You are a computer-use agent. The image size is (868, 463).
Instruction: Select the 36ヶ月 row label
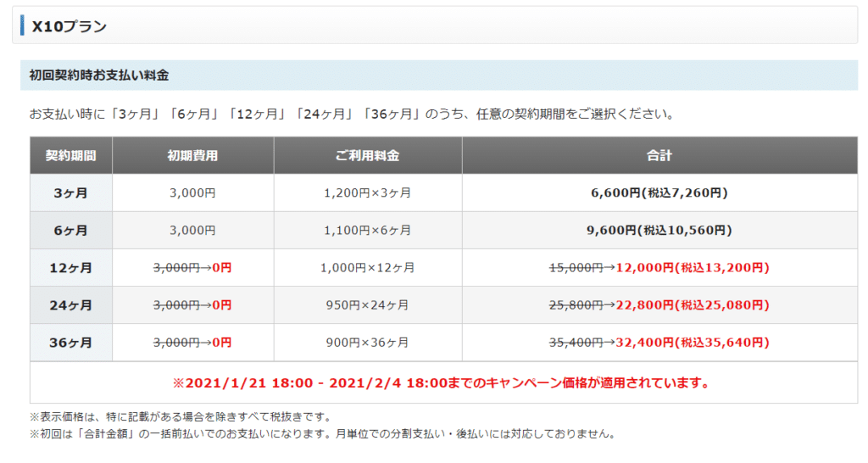click(x=71, y=343)
